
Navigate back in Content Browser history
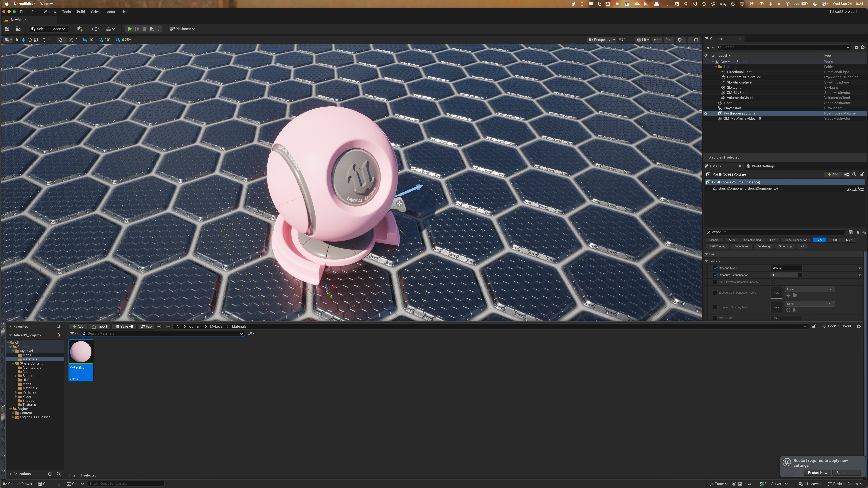pyautogui.click(x=159, y=326)
